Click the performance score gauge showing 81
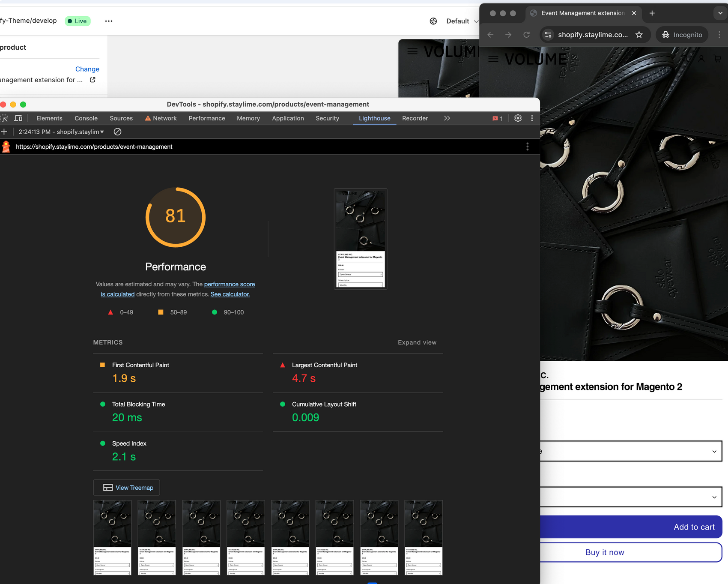 click(x=176, y=217)
